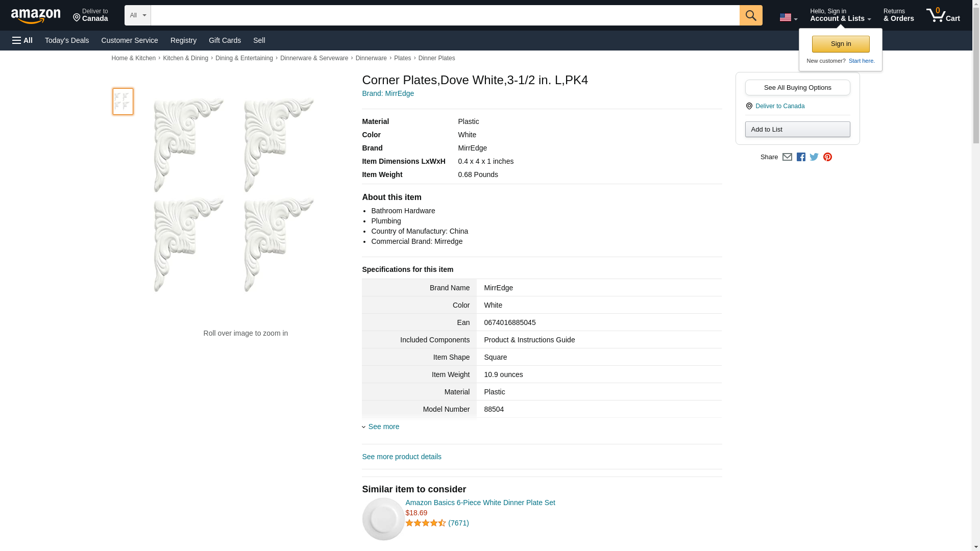Share product on Twitter
The width and height of the screenshot is (980, 551).
click(814, 157)
